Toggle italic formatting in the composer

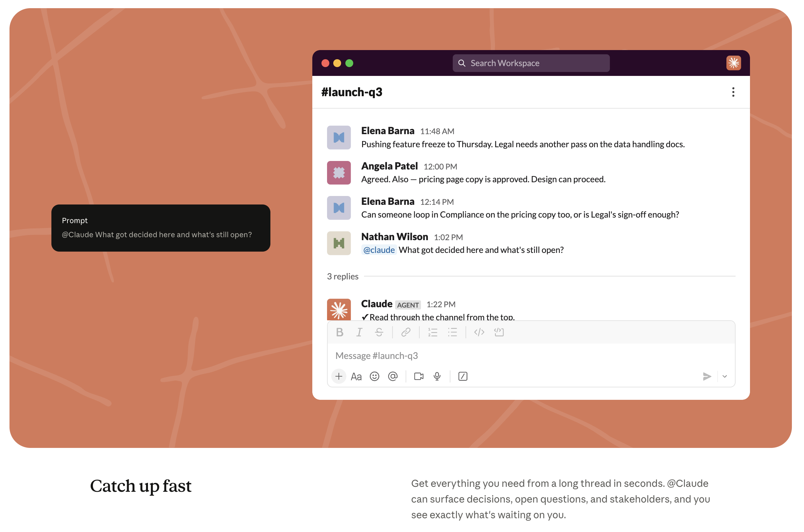click(359, 332)
